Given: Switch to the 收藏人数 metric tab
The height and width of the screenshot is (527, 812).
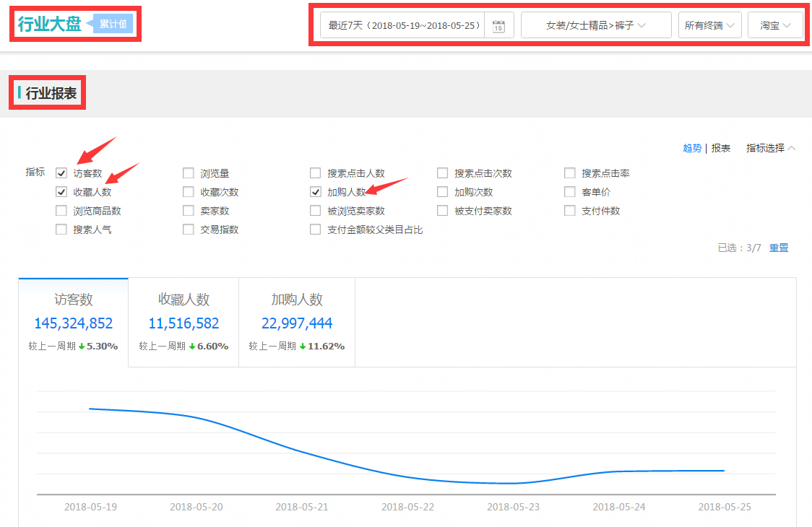Looking at the screenshot, I should pos(183,322).
